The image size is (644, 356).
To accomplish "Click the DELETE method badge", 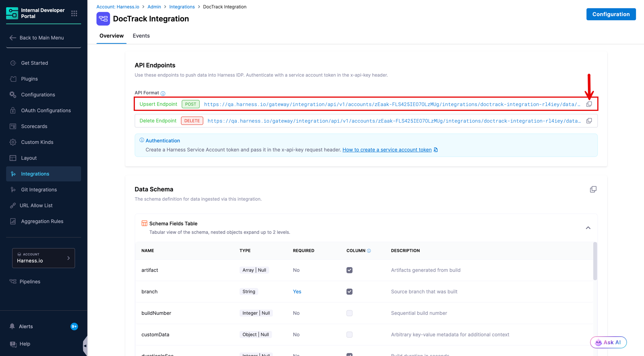I will pyautogui.click(x=192, y=121).
